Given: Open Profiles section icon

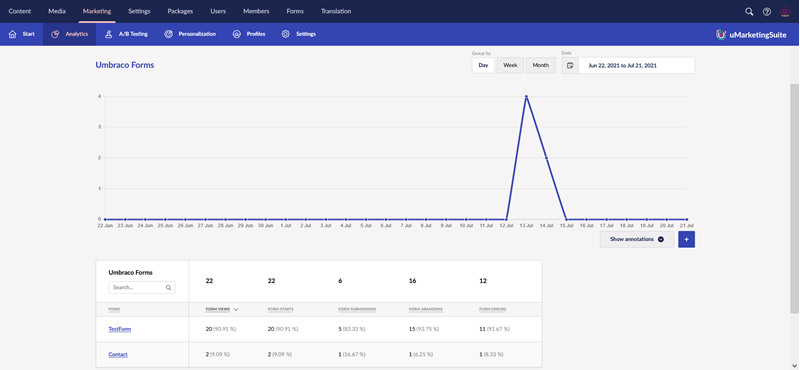Looking at the screenshot, I should point(237,34).
